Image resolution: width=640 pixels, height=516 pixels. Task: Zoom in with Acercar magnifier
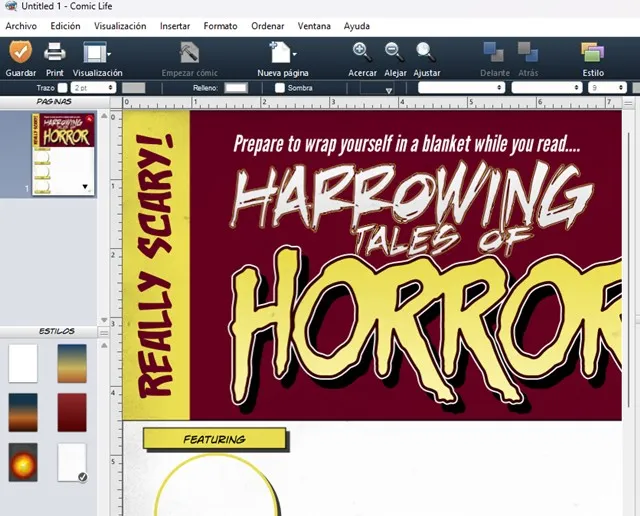(362, 52)
